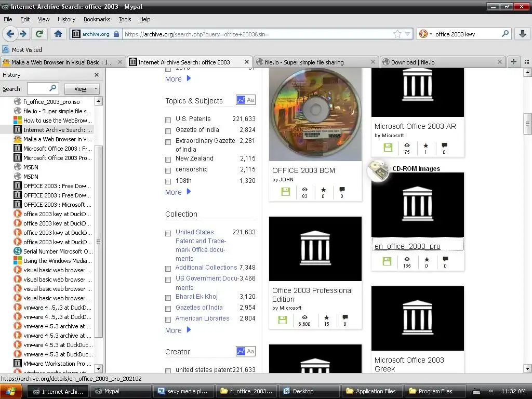Check the New Zealand topic filter
The width and height of the screenshot is (532, 399).
tap(168, 159)
